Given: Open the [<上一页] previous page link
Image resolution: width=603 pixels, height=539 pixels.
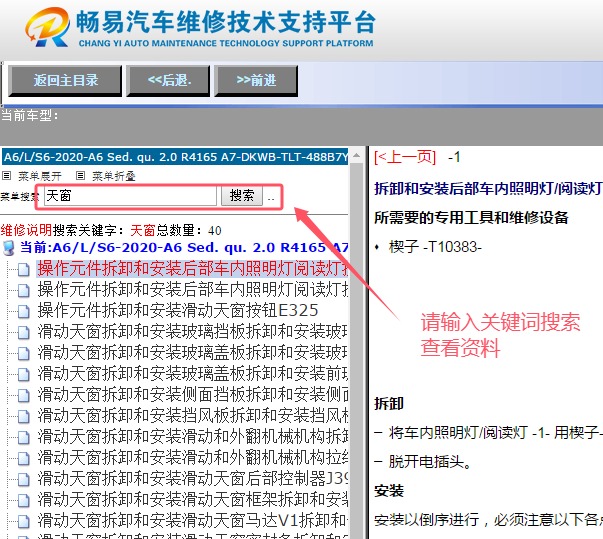Looking at the screenshot, I should tap(405, 157).
